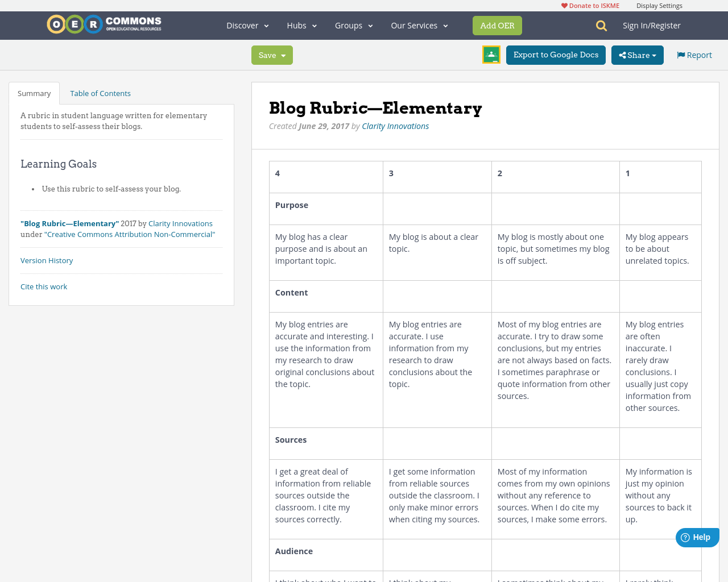
Task: Click Export to Google Docs
Action: (556, 55)
